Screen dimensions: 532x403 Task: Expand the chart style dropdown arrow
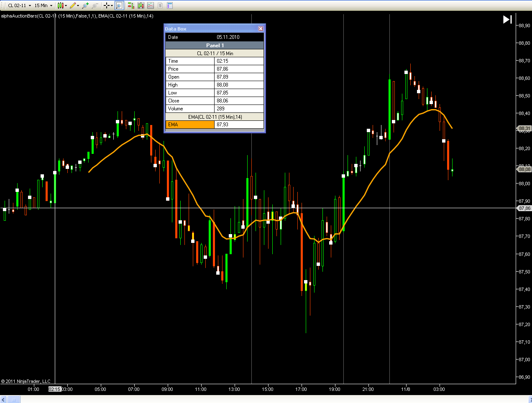tap(66, 5)
